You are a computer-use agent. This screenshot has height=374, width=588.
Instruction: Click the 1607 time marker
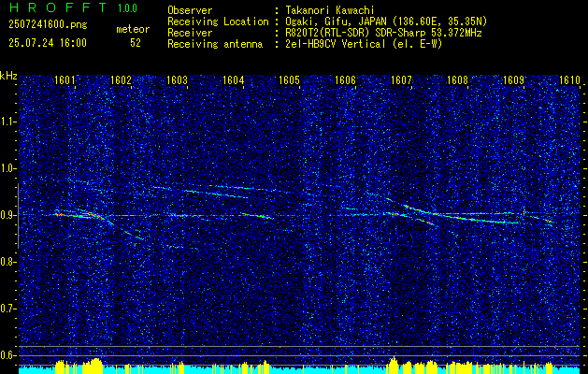click(x=401, y=80)
